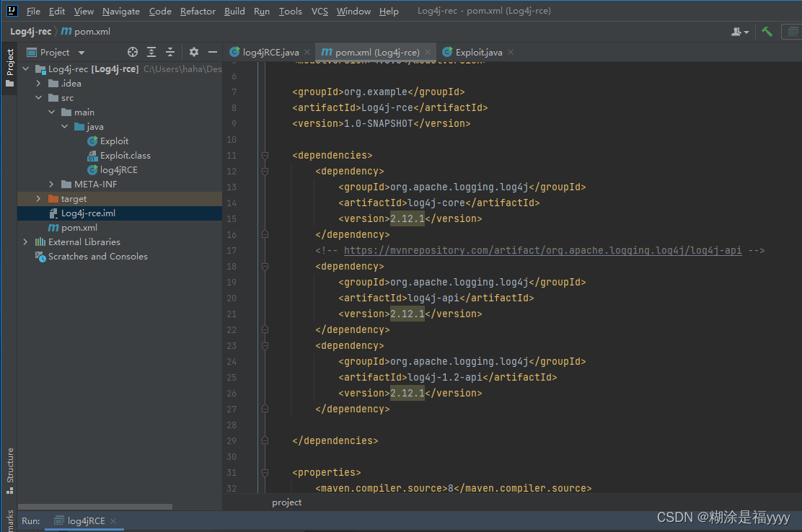Click Log4j-rec breadcrumb in navigation bar
The height and width of the screenshot is (532, 802).
(31, 32)
